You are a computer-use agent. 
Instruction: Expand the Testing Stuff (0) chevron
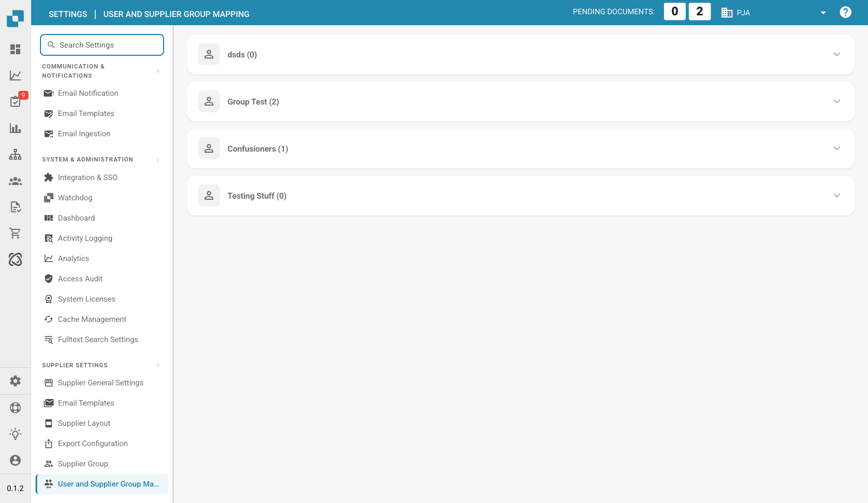click(837, 195)
